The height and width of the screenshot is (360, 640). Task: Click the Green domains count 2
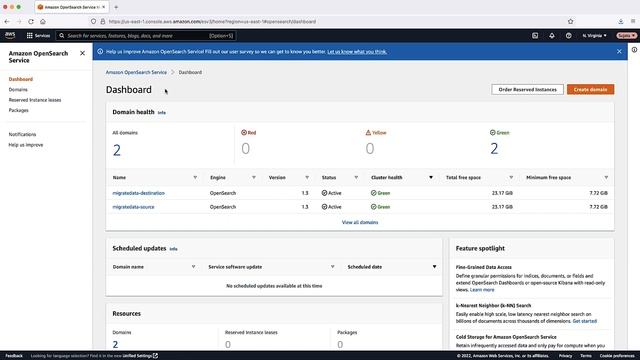(494, 149)
